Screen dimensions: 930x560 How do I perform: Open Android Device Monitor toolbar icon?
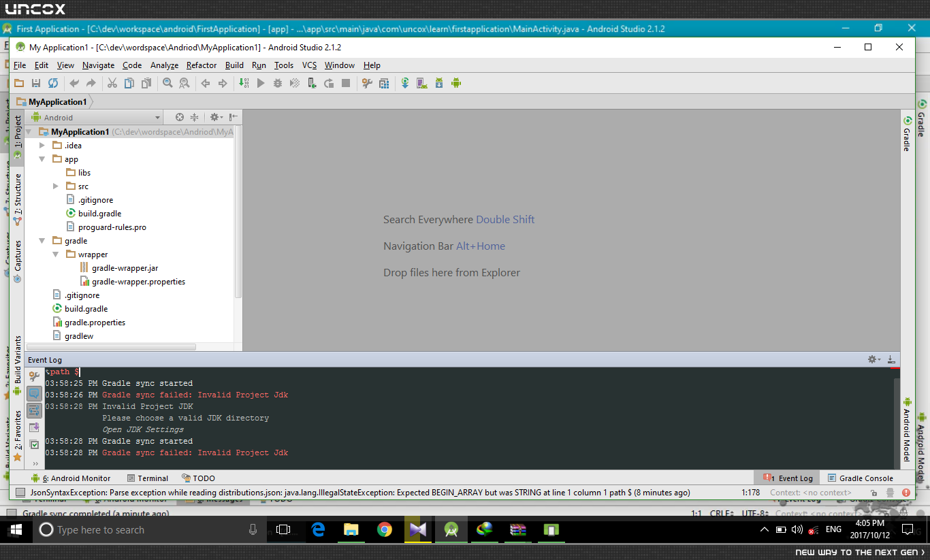click(456, 83)
